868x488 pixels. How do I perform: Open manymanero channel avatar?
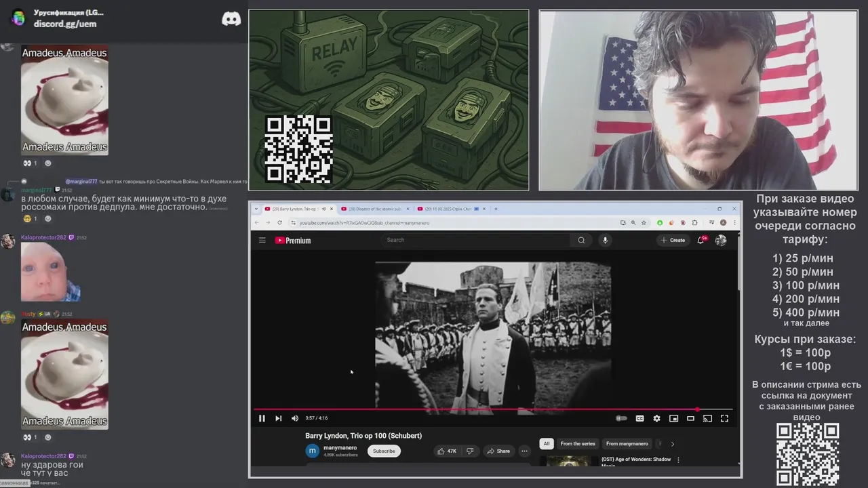click(312, 451)
